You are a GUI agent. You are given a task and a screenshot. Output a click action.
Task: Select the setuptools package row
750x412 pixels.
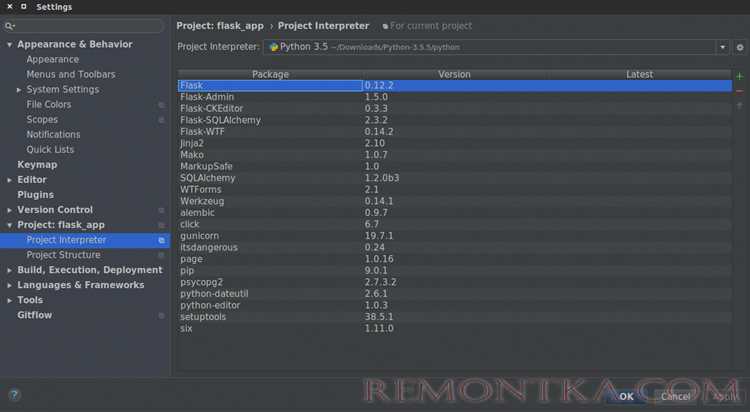click(x=455, y=317)
